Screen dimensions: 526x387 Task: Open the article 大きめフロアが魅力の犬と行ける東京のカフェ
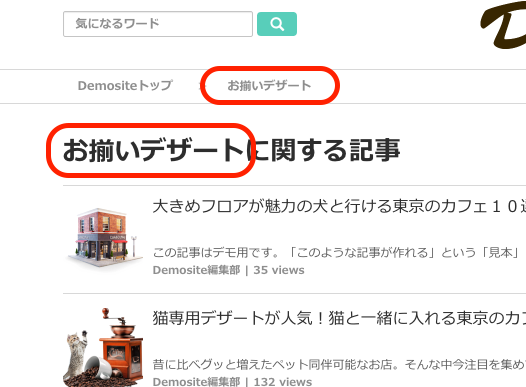(x=339, y=206)
